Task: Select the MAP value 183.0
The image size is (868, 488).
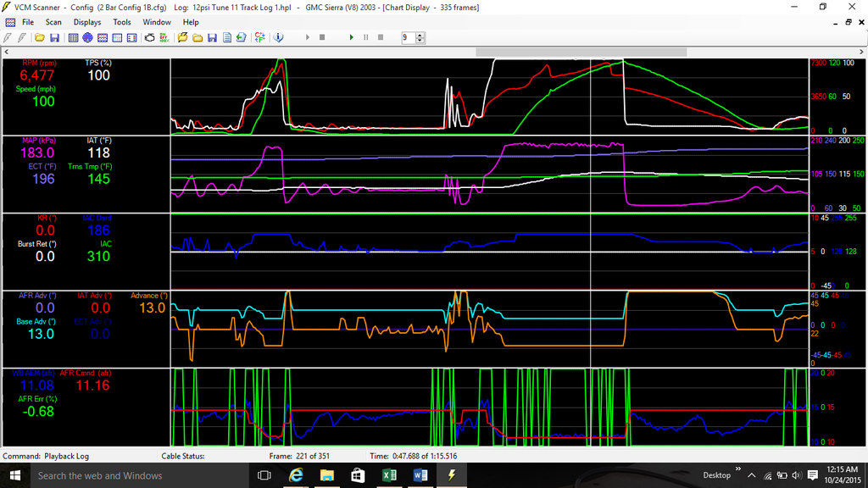Action: (x=37, y=152)
